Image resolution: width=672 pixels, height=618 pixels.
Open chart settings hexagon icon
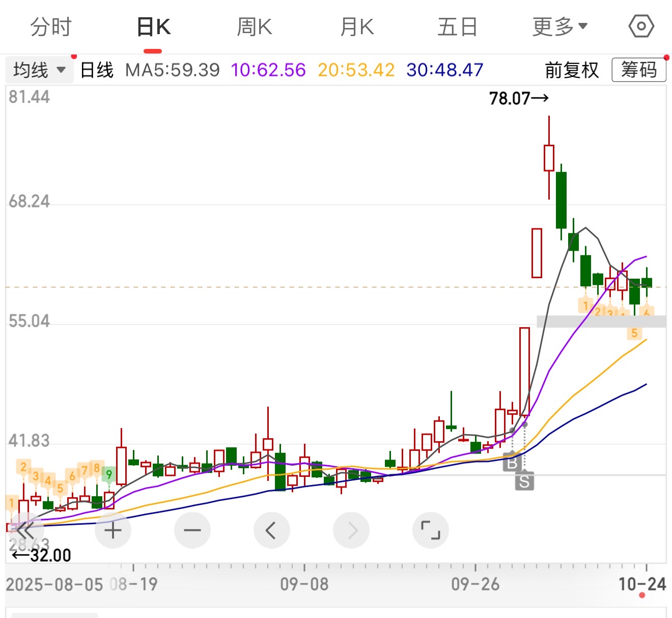click(641, 26)
